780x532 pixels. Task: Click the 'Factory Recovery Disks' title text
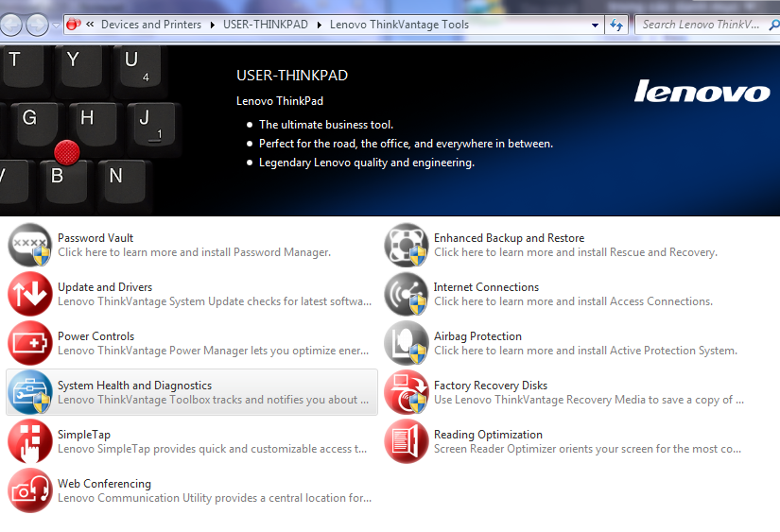(x=491, y=386)
